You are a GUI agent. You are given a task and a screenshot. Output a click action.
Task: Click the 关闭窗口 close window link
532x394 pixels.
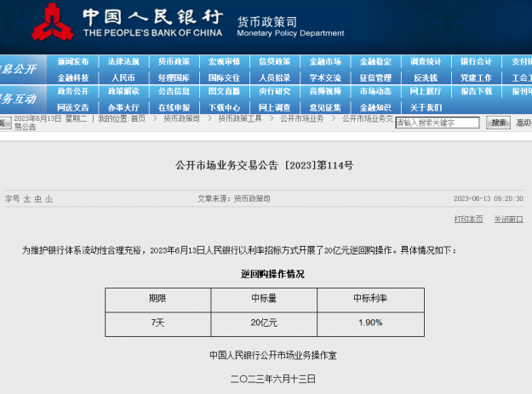pos(508,219)
